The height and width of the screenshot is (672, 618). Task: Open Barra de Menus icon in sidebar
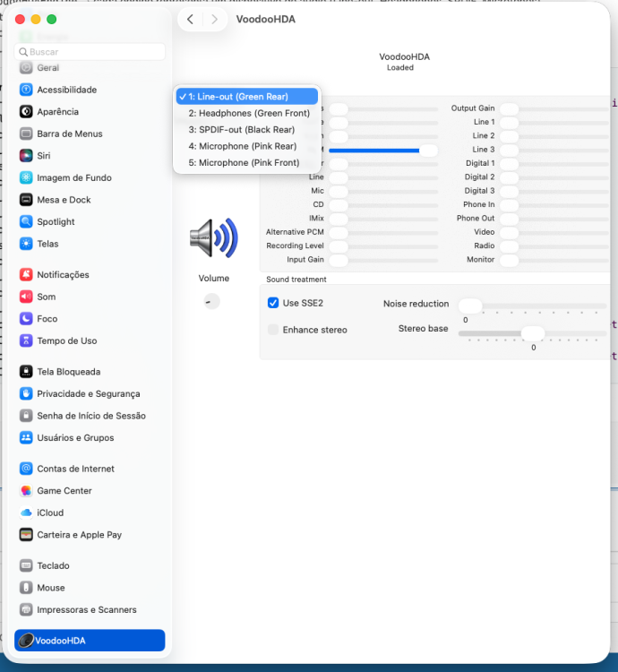coord(26,134)
